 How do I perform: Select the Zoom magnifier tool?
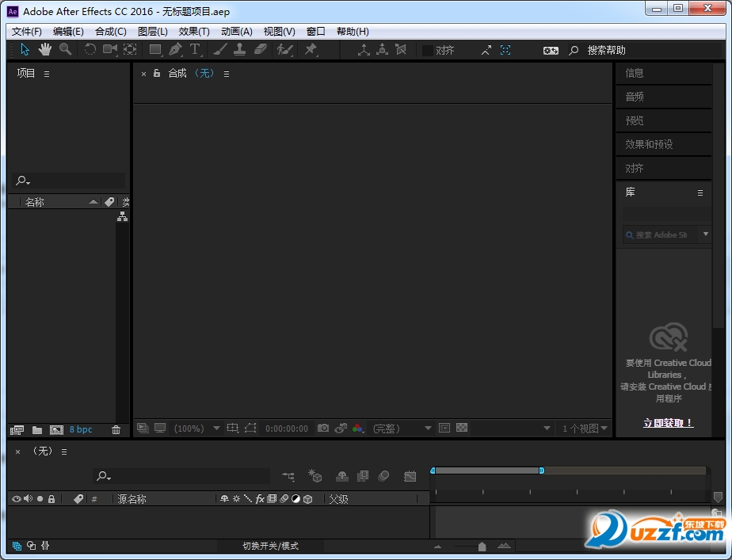tap(65, 49)
